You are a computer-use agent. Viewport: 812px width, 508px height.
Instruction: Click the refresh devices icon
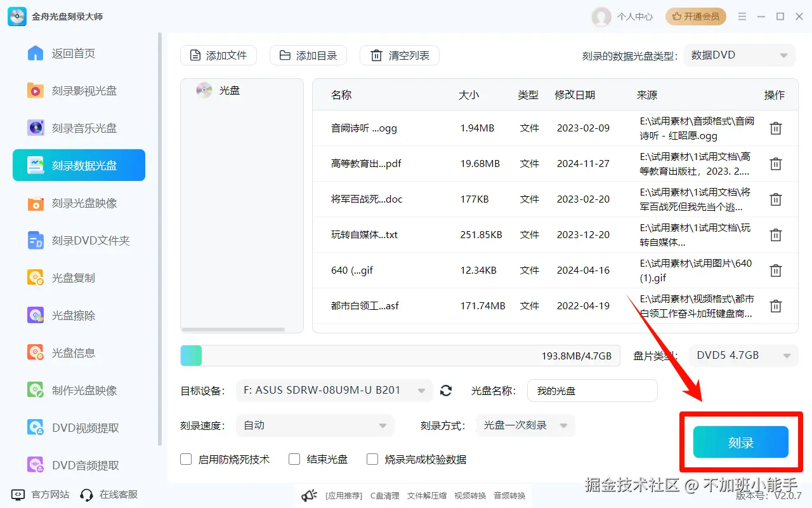pyautogui.click(x=446, y=391)
